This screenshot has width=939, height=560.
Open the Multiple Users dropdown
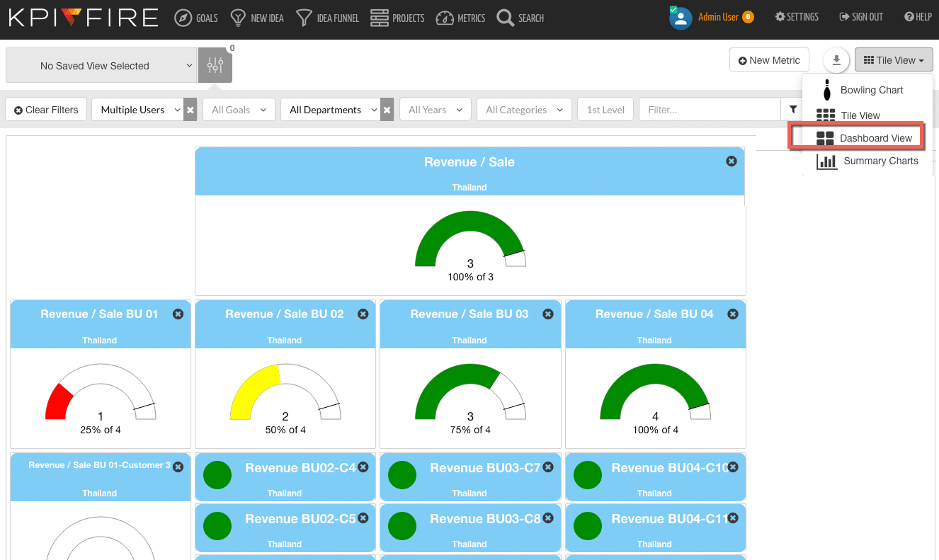(x=138, y=110)
